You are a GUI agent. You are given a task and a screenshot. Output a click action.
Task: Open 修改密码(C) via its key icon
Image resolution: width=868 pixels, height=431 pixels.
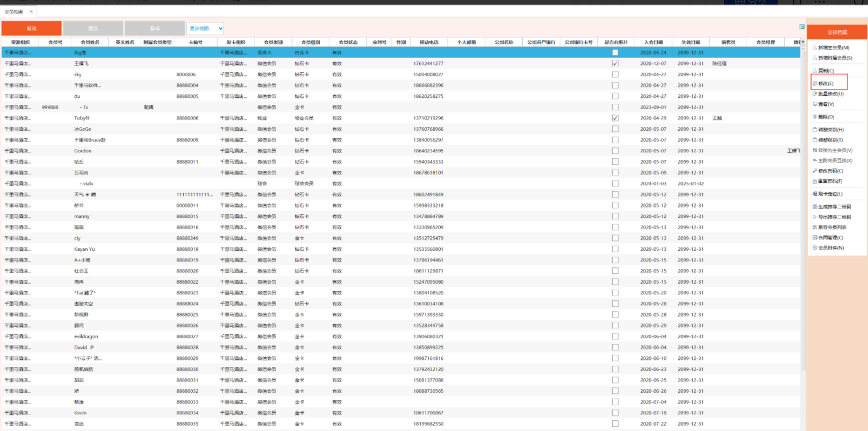(815, 171)
